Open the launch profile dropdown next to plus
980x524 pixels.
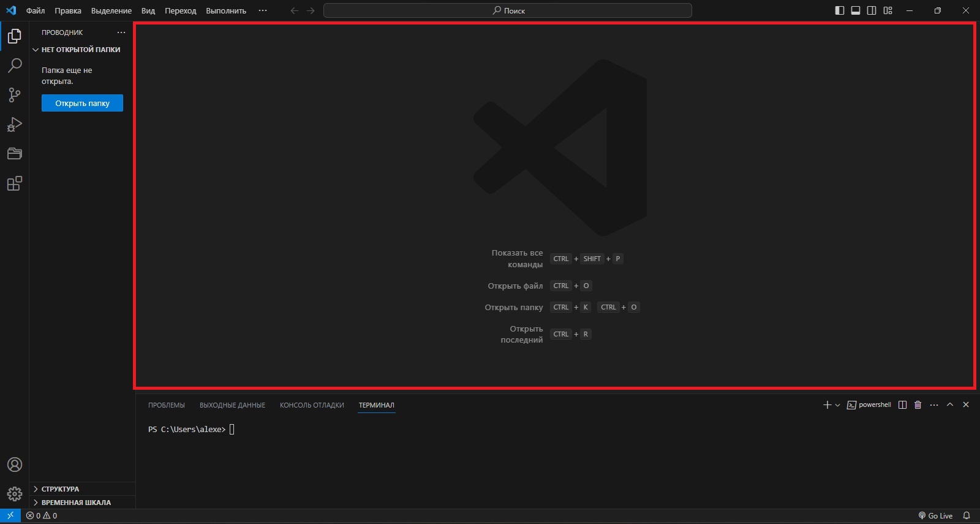(837, 405)
